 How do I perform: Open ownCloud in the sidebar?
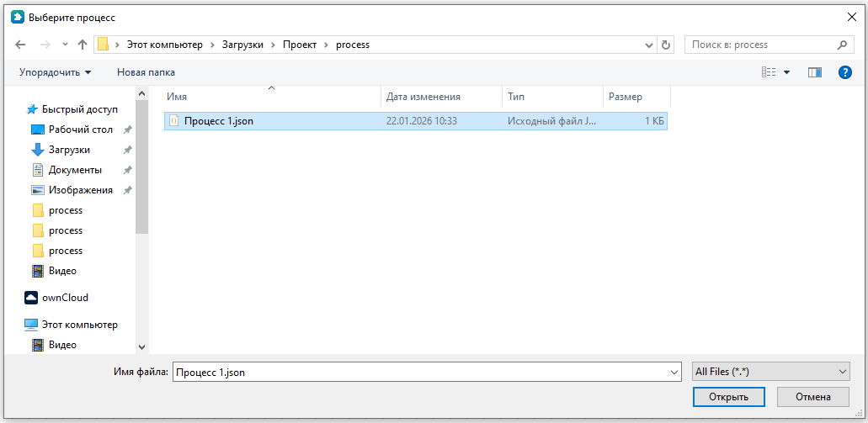pos(64,298)
